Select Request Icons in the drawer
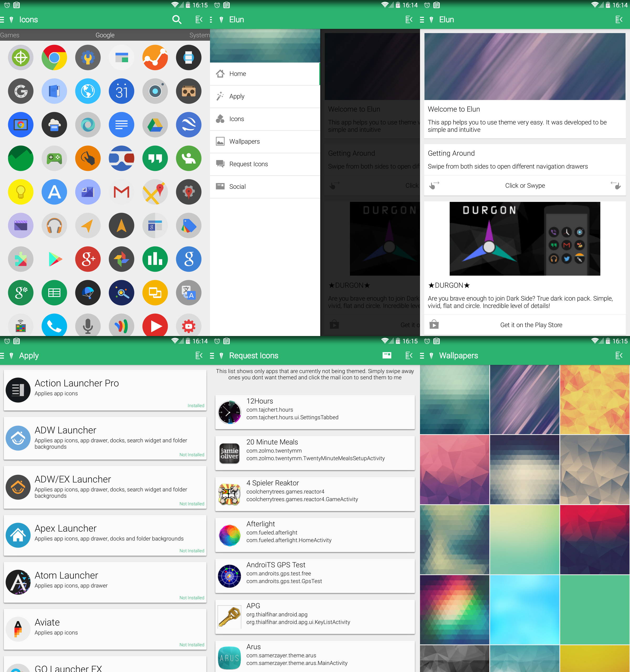The image size is (630, 672). (265, 164)
